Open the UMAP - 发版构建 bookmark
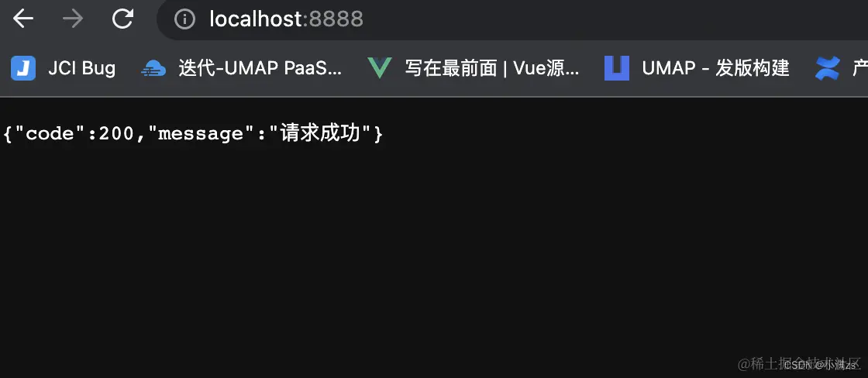The image size is (868, 378). tap(716, 68)
